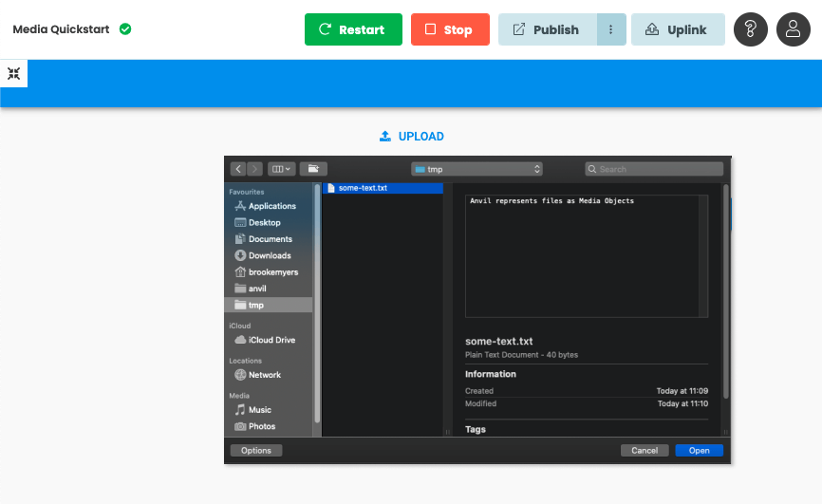Viewport: 822px width, 504px height.
Task: Click the preview pane scrollbar
Action: (x=726, y=291)
